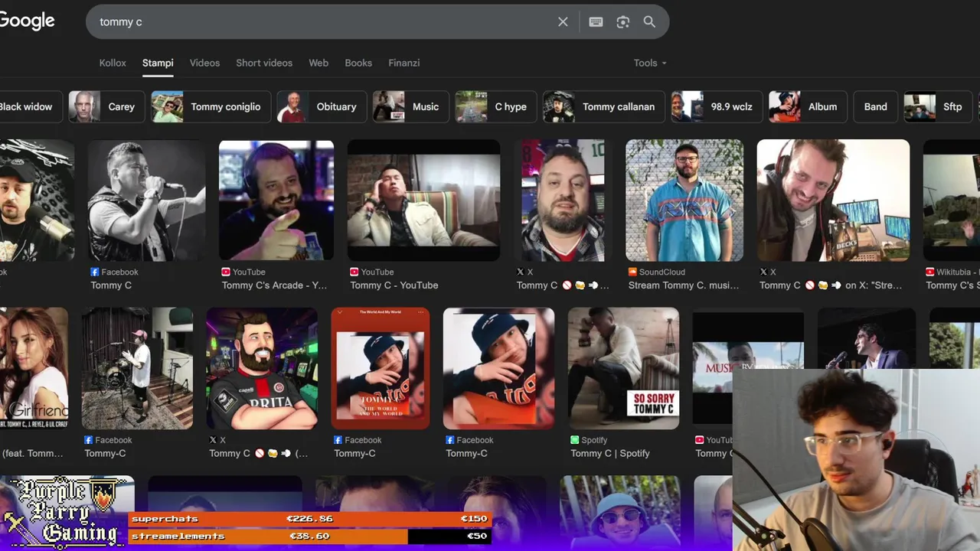Switch to the Web tab
980x551 pixels.
318,63
